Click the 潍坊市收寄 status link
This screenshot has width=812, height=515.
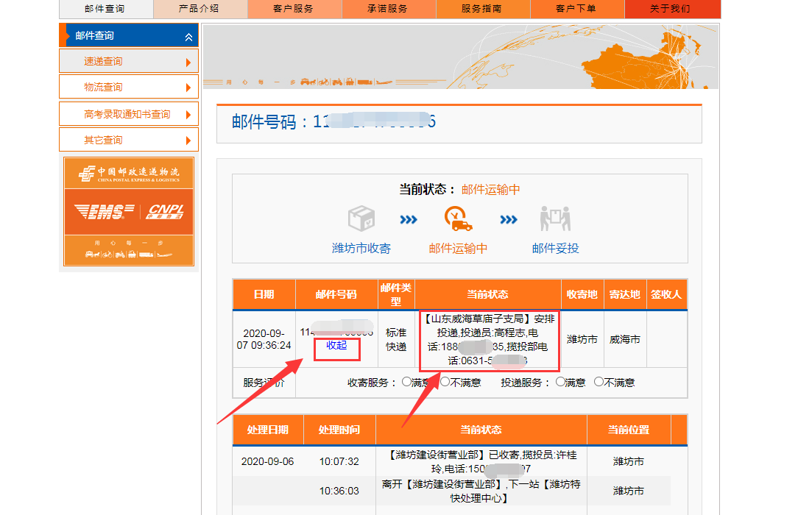(361, 249)
